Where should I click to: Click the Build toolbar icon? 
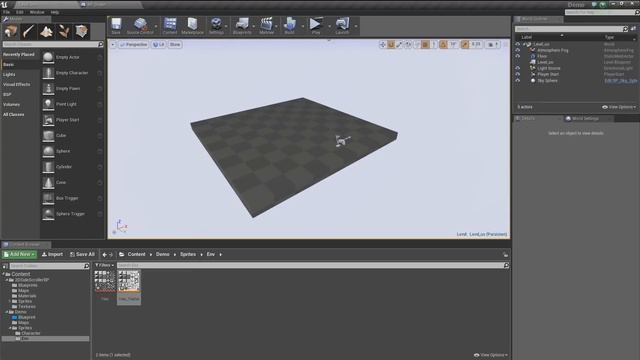tap(290, 25)
